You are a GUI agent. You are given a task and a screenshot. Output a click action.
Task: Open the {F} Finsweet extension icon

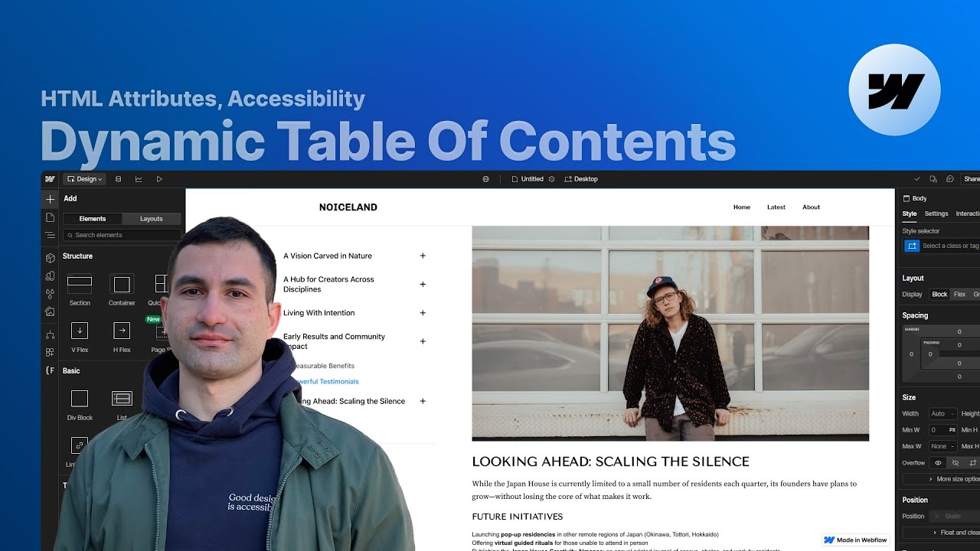[x=50, y=370]
